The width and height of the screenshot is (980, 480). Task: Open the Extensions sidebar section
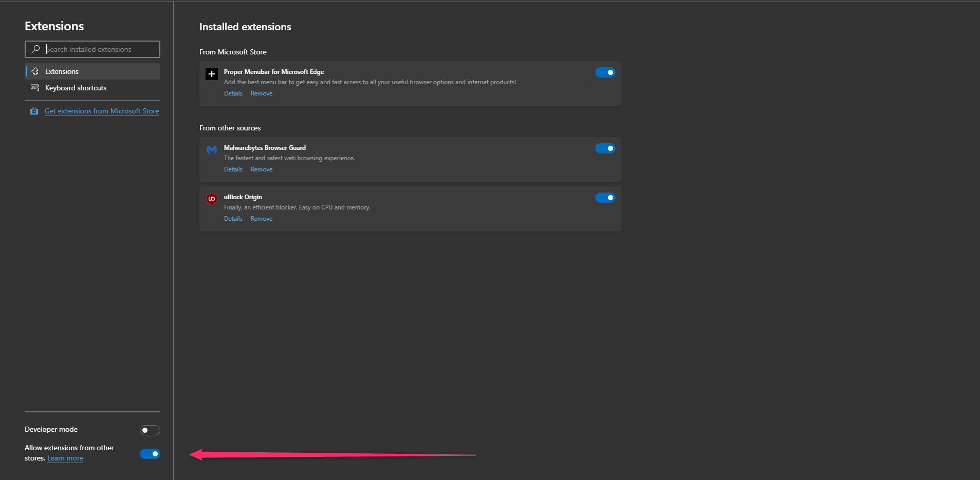click(93, 71)
